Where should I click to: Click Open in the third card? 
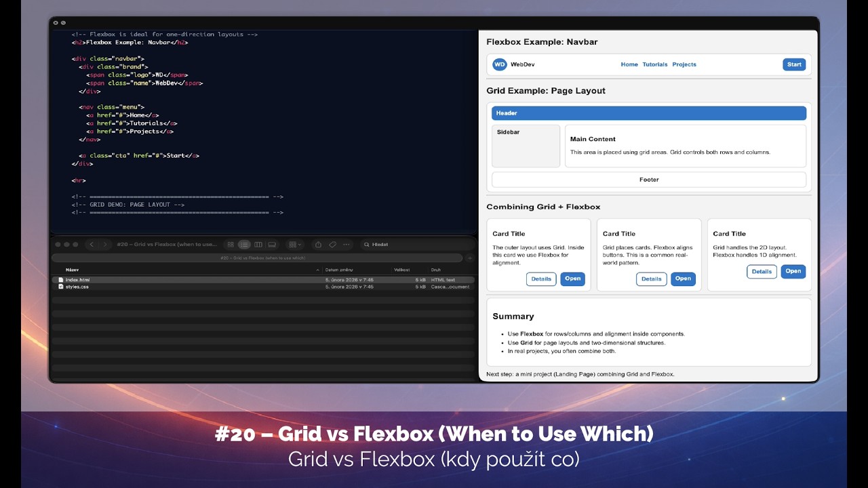pyautogui.click(x=793, y=271)
